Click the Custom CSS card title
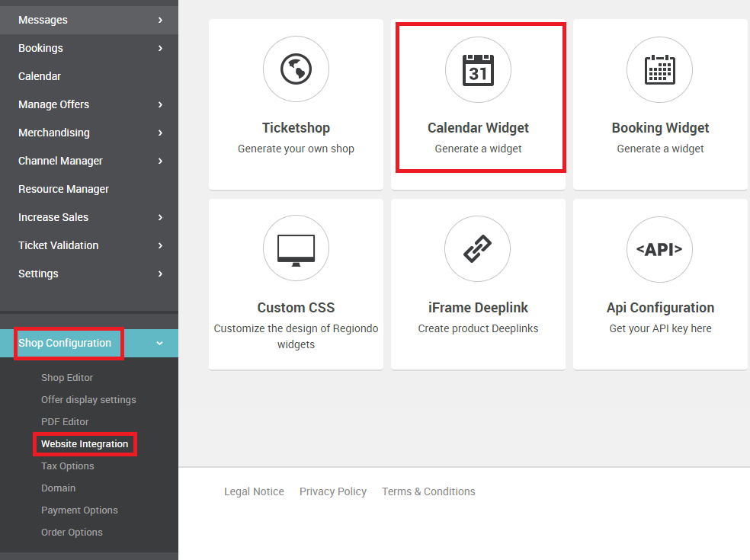Image resolution: width=750 pixels, height=560 pixels. click(x=296, y=308)
